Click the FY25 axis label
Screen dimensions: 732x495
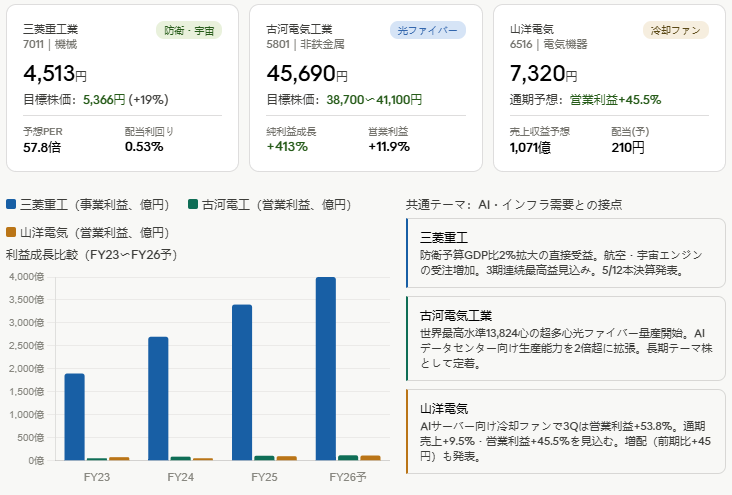click(264, 477)
